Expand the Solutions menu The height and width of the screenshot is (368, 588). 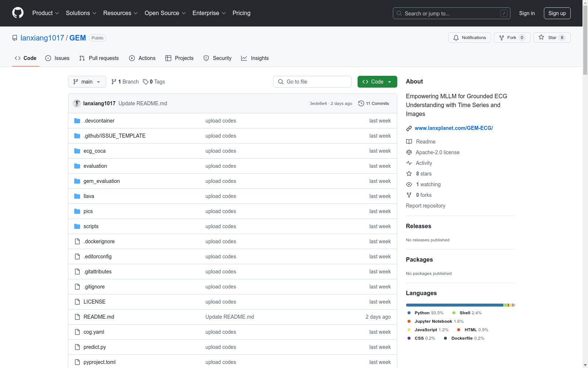pyautogui.click(x=81, y=13)
